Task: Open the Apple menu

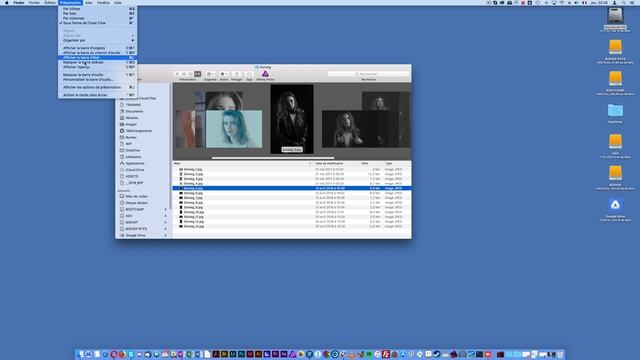Action: pos(7,2)
